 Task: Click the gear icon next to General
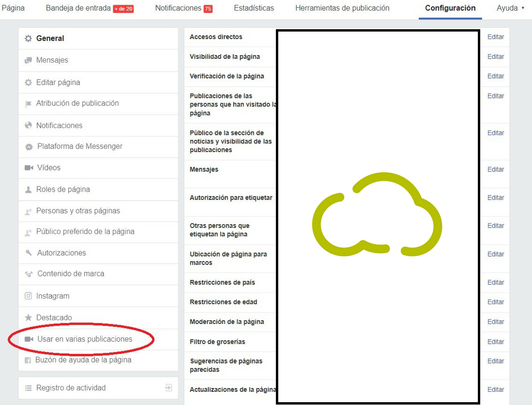(x=28, y=39)
